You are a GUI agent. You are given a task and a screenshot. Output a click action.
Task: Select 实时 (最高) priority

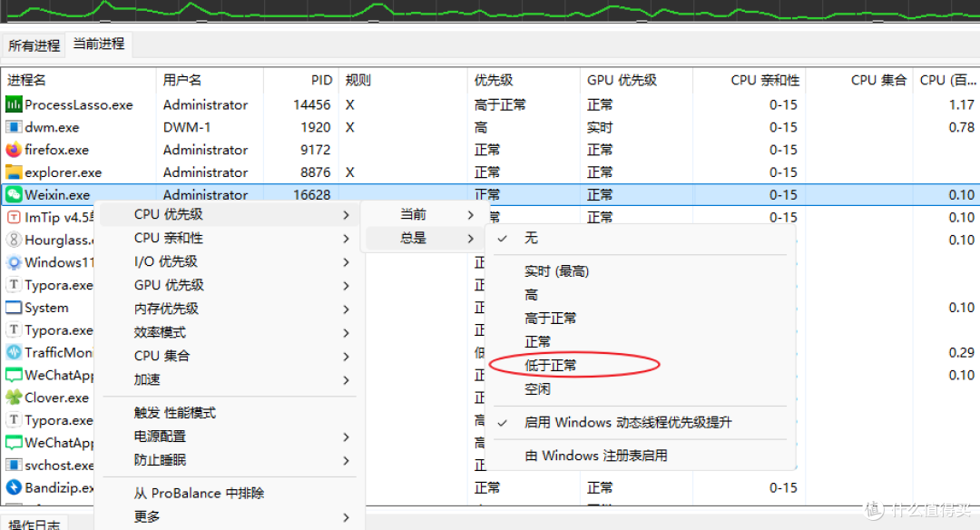641,271
